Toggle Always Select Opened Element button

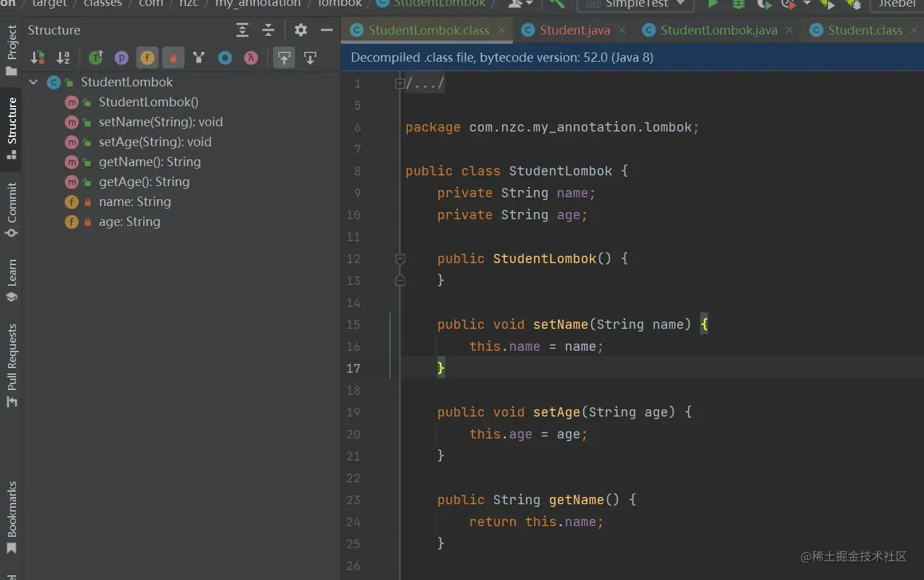pos(284,58)
